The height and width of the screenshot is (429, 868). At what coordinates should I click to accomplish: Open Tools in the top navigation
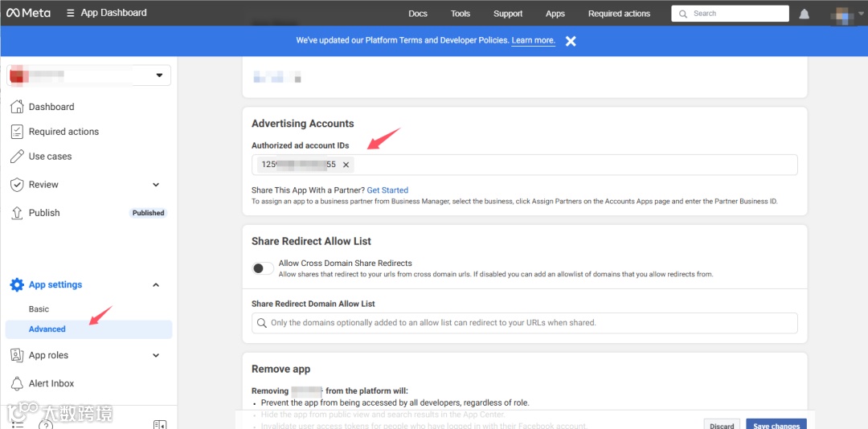pyautogui.click(x=460, y=14)
